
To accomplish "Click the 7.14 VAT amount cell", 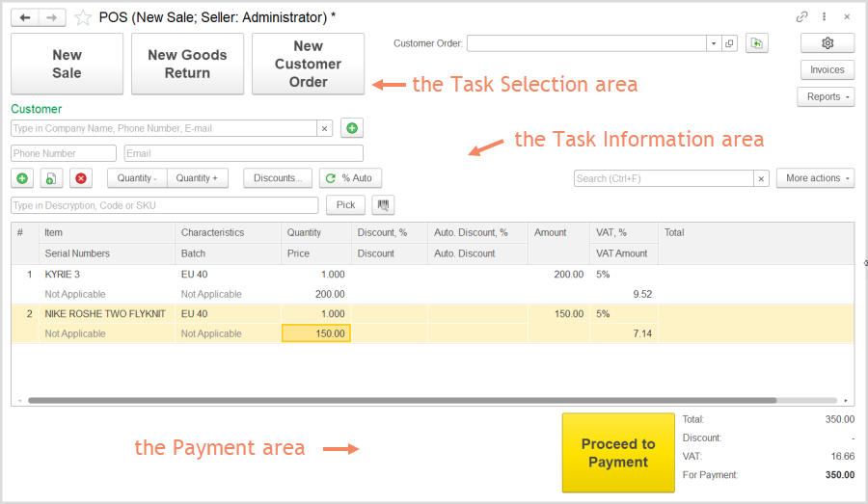I will click(x=624, y=333).
